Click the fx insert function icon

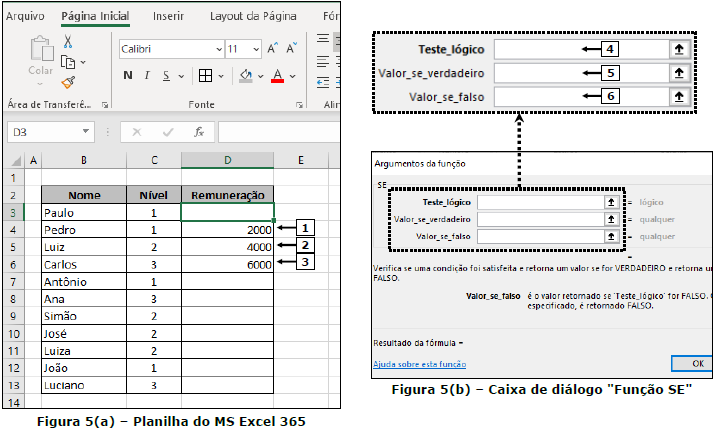point(199,132)
